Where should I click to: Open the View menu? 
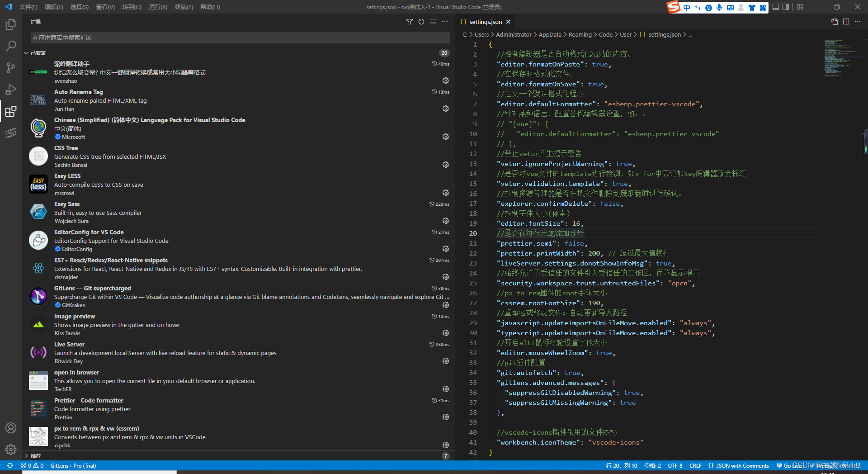tap(105, 7)
